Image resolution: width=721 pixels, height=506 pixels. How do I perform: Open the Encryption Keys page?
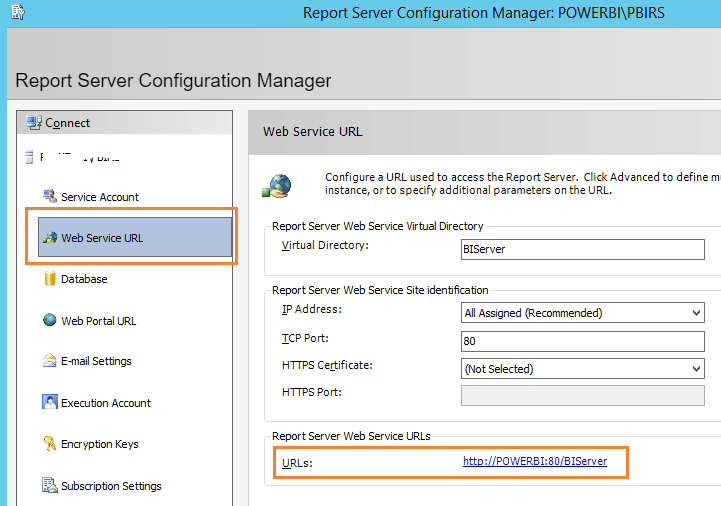pos(100,444)
